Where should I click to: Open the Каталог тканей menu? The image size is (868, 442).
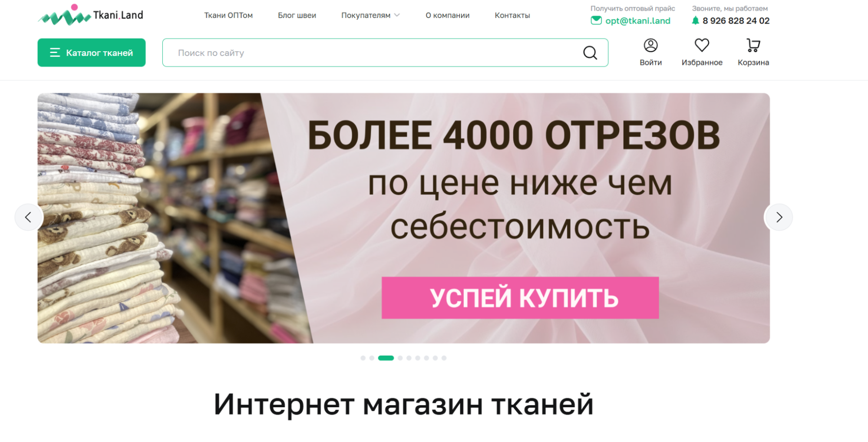(91, 53)
